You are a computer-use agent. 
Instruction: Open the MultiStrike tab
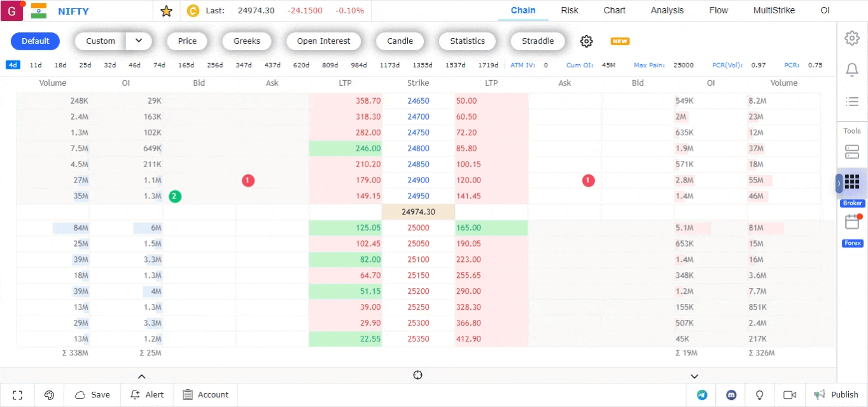pos(774,10)
